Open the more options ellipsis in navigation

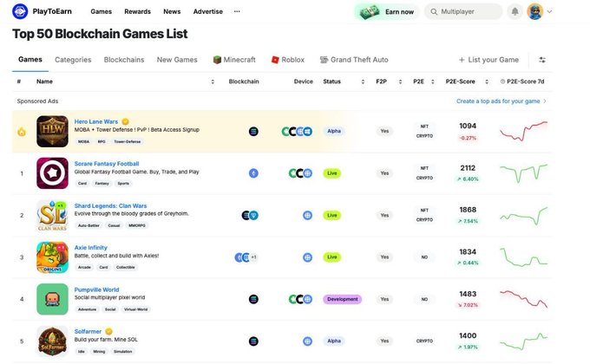pyautogui.click(x=237, y=11)
